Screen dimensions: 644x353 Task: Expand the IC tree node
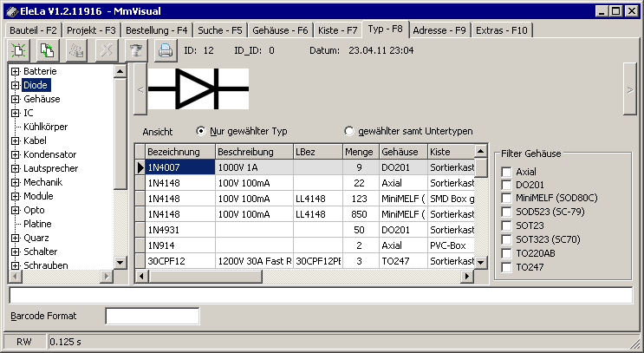16,113
